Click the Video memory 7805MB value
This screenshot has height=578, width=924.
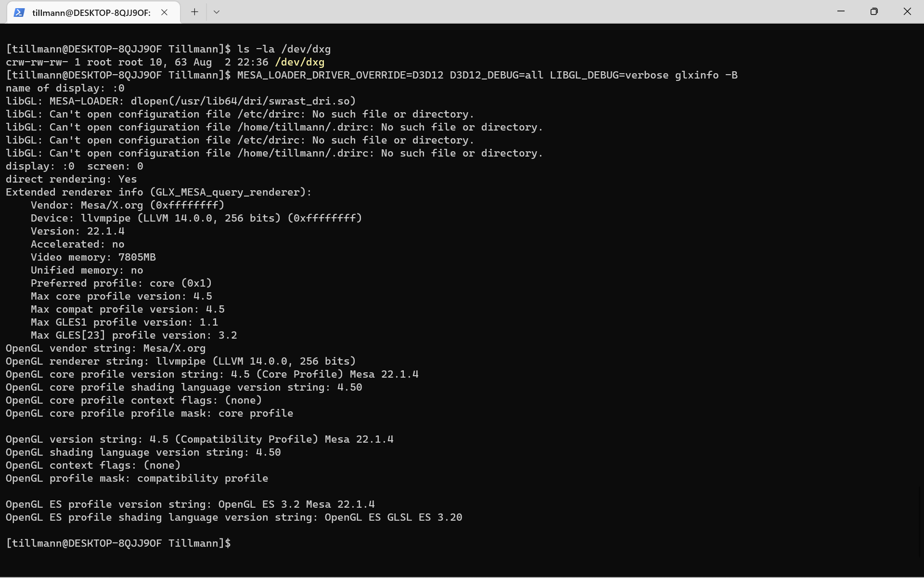[137, 257]
